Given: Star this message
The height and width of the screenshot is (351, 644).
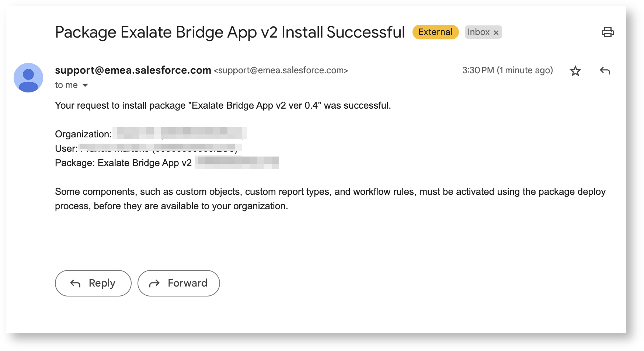Looking at the screenshot, I should coord(575,71).
